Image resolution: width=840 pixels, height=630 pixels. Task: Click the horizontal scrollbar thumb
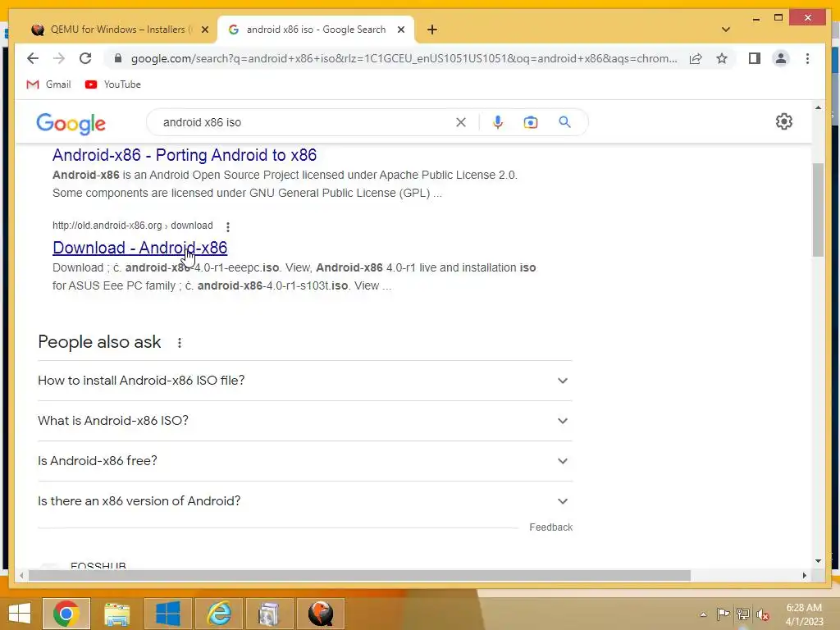click(x=359, y=575)
